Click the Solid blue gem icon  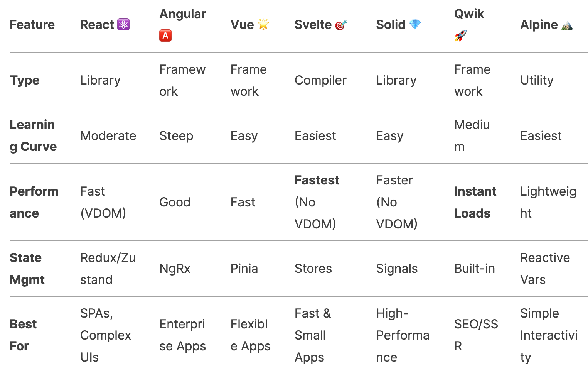415,24
